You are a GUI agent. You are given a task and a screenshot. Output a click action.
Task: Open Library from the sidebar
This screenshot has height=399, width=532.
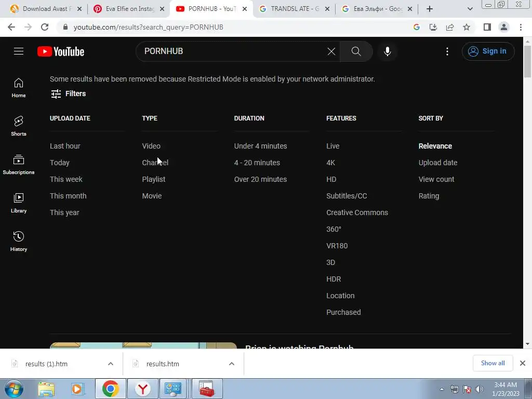click(19, 203)
